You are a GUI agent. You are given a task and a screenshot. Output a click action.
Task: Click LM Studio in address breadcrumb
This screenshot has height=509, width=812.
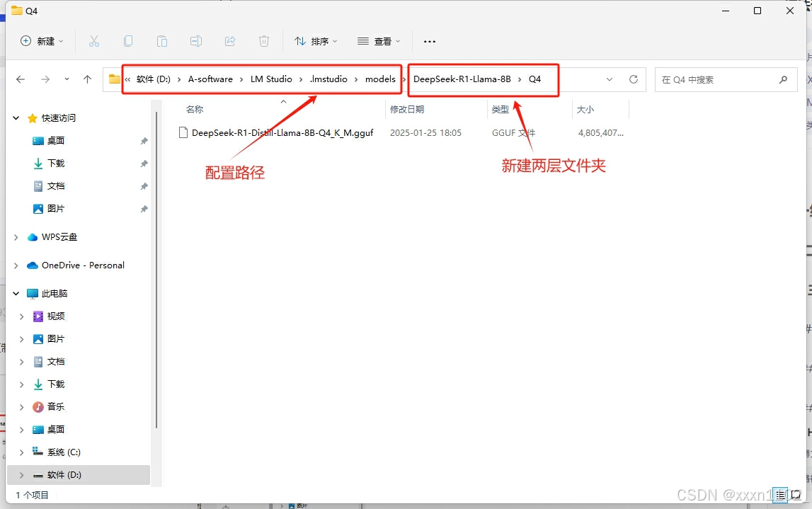271,79
